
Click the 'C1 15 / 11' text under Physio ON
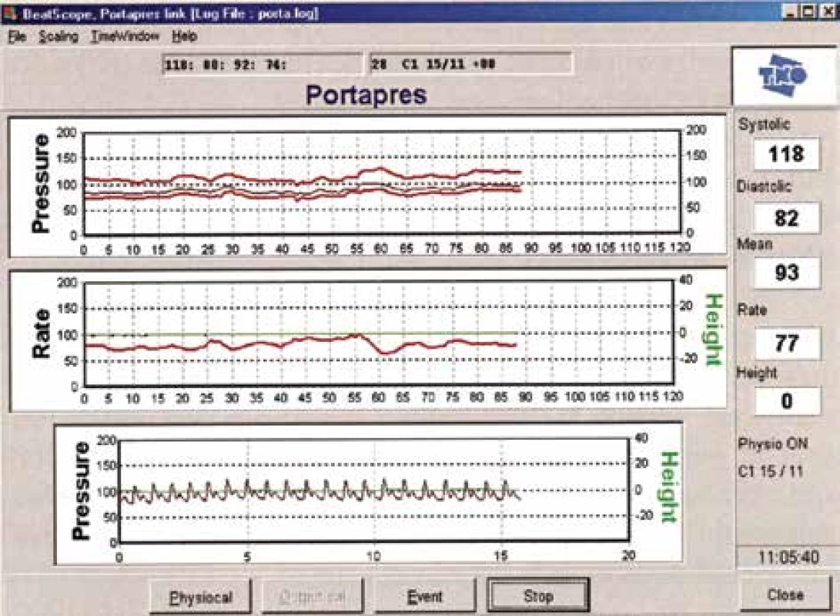[771, 471]
